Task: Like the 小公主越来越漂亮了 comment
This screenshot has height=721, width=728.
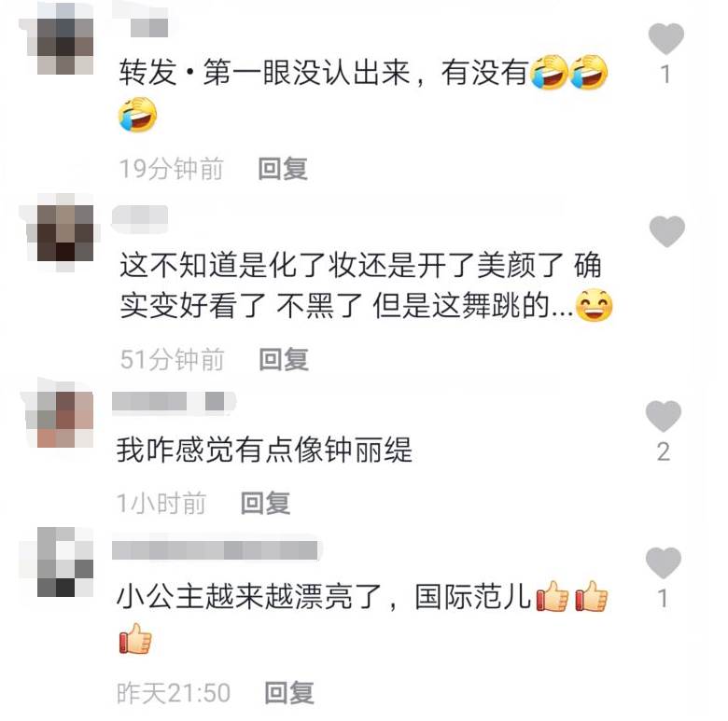Action: click(x=664, y=562)
